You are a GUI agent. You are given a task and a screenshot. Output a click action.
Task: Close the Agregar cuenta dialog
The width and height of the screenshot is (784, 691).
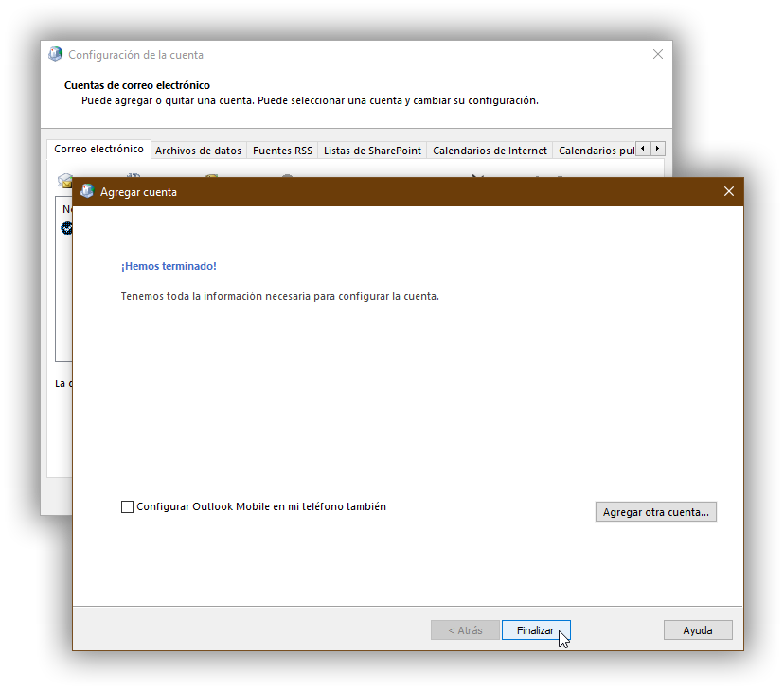[x=728, y=191]
